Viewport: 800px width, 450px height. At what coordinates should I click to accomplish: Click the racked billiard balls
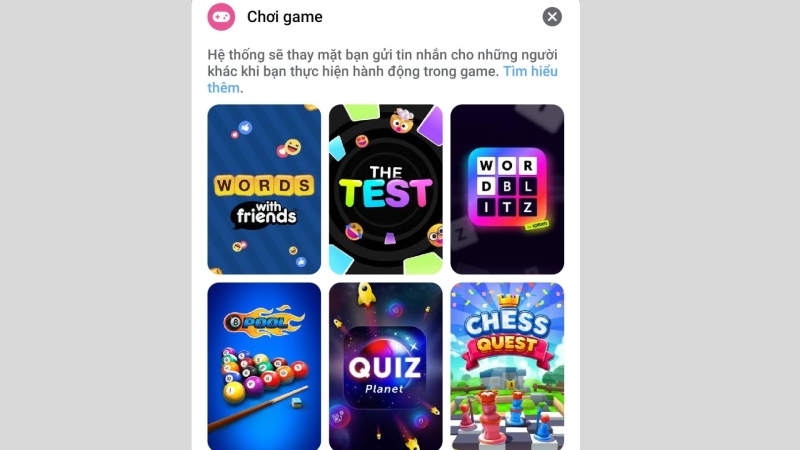click(263, 374)
